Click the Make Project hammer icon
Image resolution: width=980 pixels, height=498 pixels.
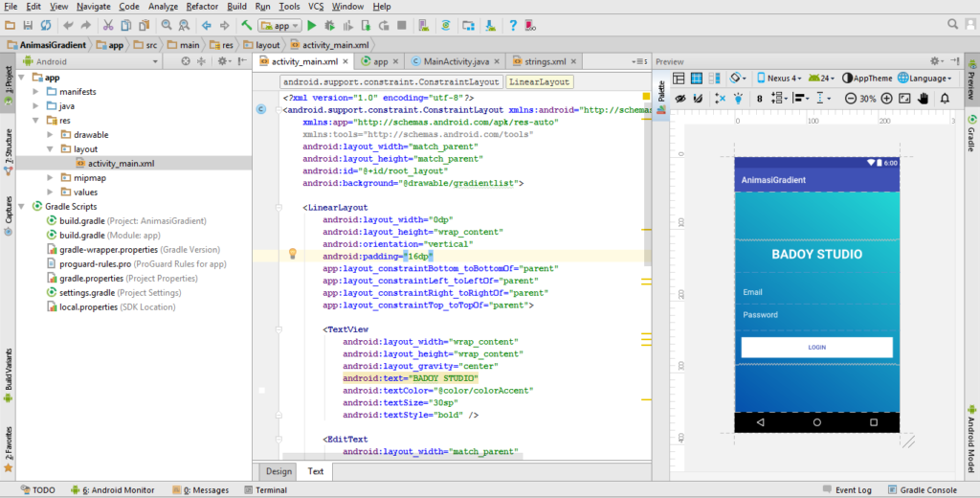[247, 25]
